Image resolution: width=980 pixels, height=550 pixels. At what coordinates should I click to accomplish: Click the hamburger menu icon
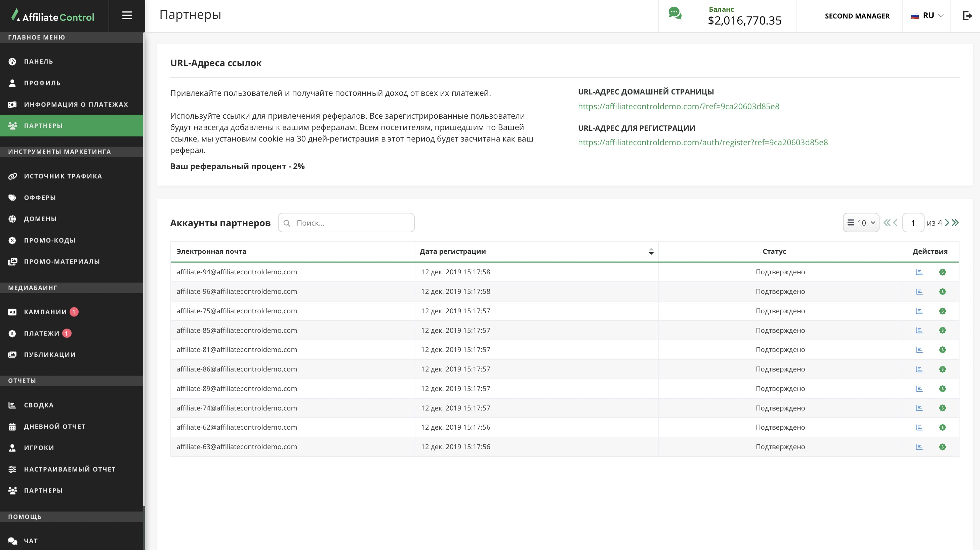point(127,15)
